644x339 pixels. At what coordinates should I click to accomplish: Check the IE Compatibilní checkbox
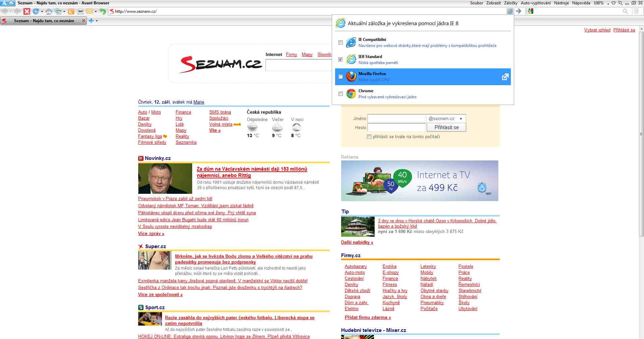340,43
